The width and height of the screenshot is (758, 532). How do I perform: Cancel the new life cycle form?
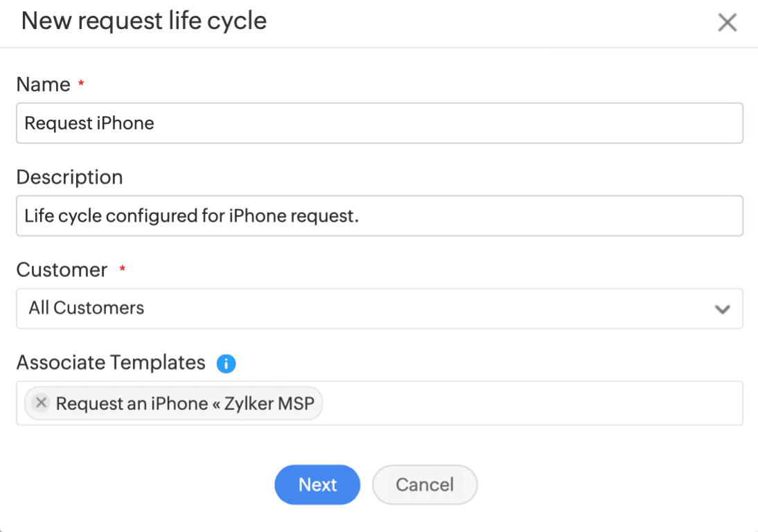(x=425, y=485)
